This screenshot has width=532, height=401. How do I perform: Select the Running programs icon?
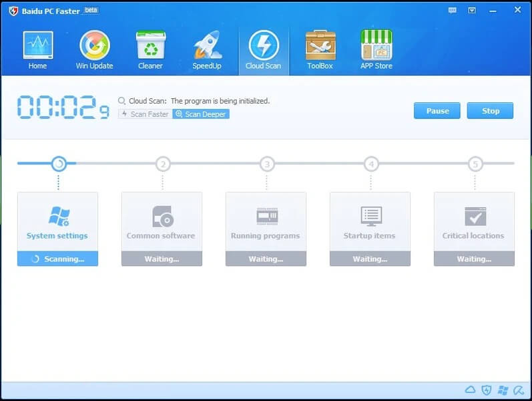pyautogui.click(x=267, y=216)
